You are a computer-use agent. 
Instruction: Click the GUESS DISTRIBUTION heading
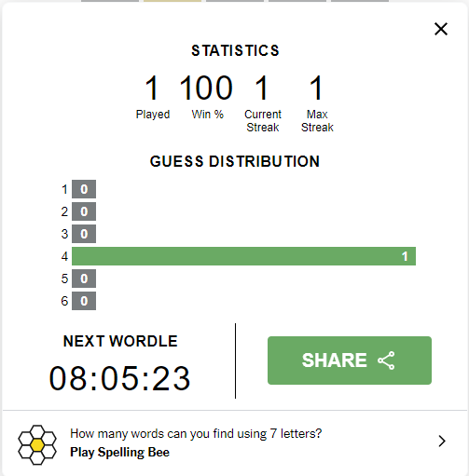[x=235, y=161]
